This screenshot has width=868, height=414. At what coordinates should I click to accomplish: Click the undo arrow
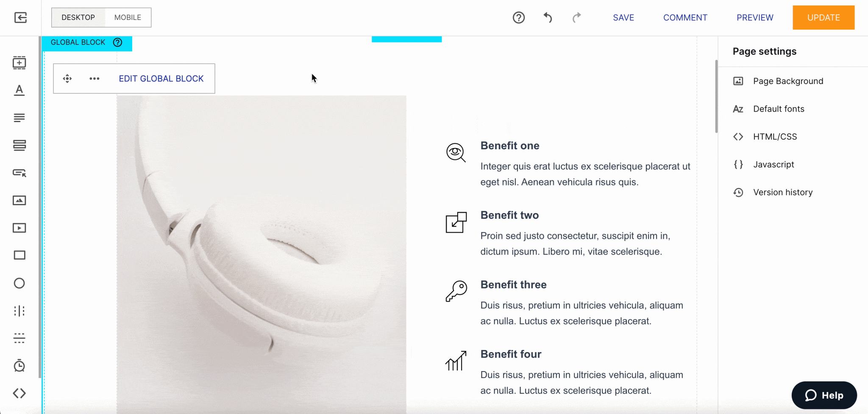(548, 17)
